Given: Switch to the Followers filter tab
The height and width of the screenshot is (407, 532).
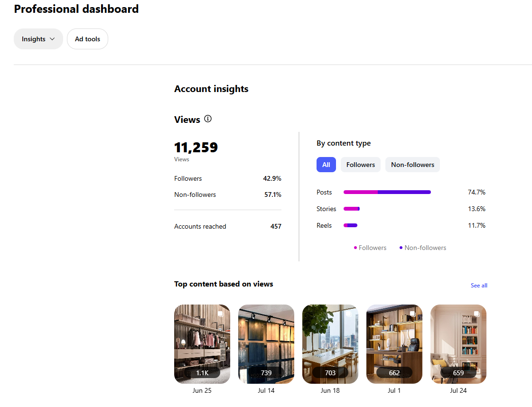Looking at the screenshot, I should (361, 165).
